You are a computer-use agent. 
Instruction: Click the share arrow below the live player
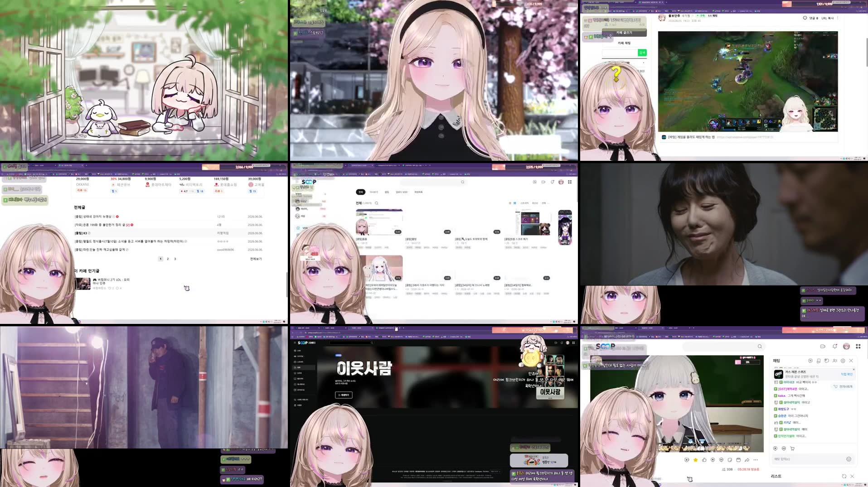pos(747,460)
